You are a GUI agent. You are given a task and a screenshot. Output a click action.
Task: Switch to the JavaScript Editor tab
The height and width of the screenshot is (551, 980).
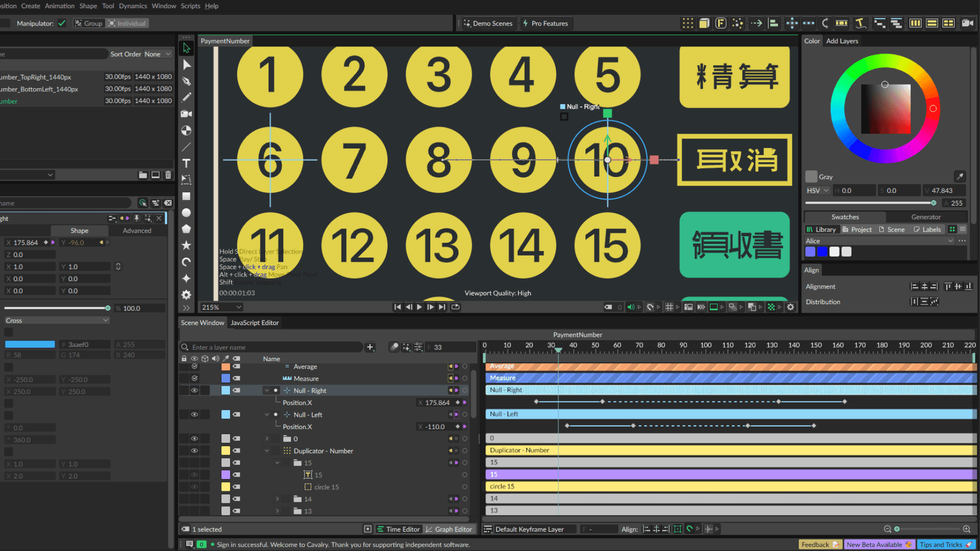pos(254,323)
